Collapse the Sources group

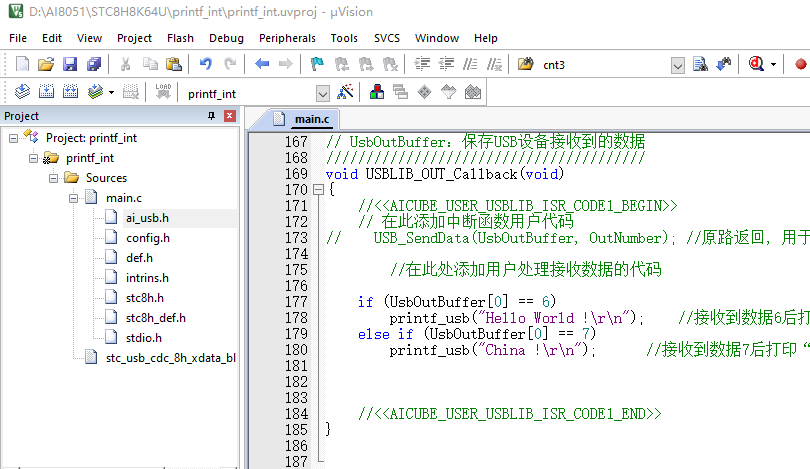coord(54,178)
